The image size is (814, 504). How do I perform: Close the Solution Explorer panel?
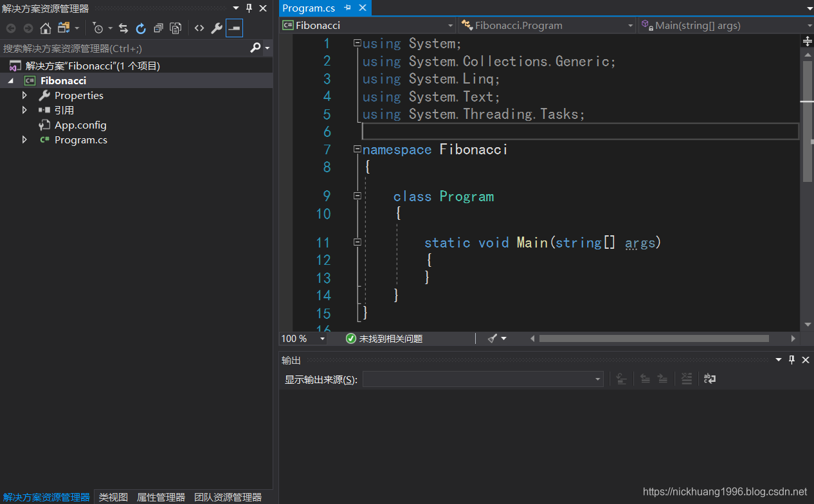(263, 8)
